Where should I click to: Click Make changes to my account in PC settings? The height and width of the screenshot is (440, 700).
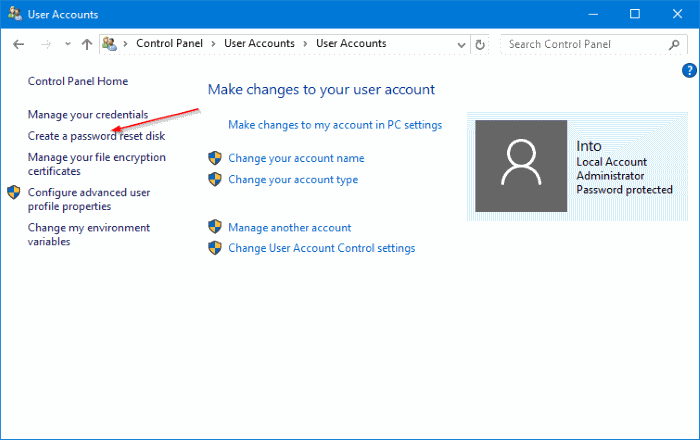[335, 125]
